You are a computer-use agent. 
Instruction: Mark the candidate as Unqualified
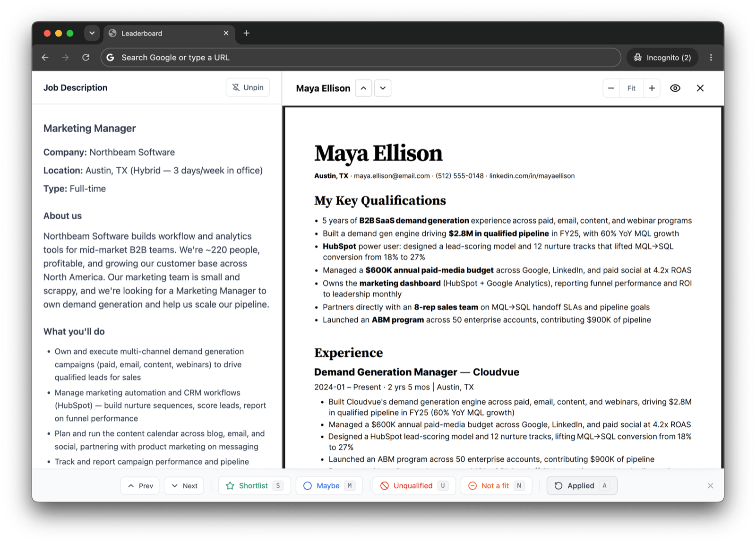(414, 486)
